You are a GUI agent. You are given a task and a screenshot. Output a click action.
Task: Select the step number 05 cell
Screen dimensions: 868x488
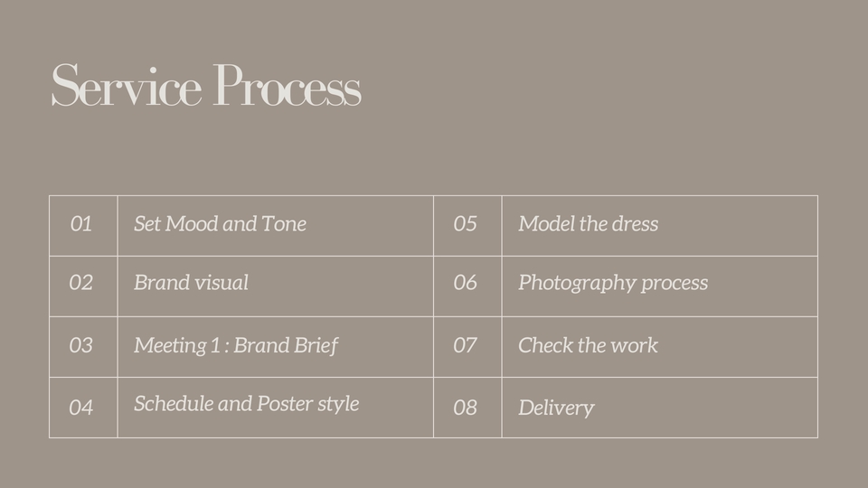click(x=465, y=224)
